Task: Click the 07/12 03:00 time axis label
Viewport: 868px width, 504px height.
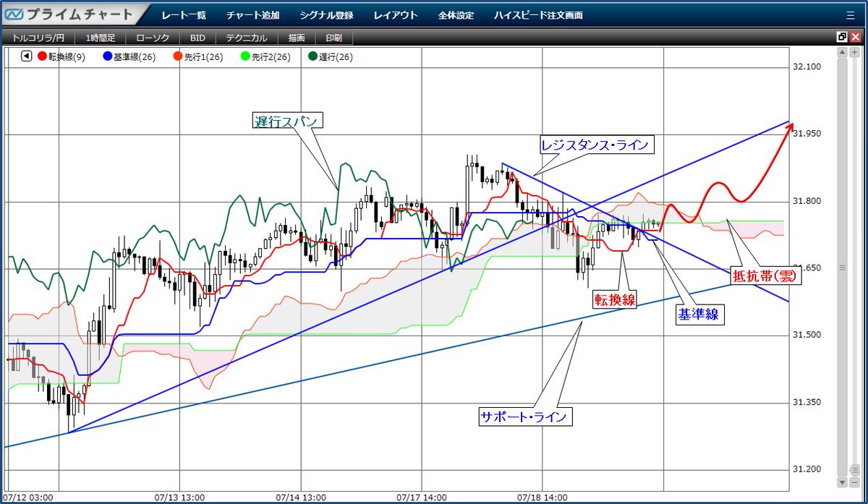Action: pyautogui.click(x=29, y=497)
